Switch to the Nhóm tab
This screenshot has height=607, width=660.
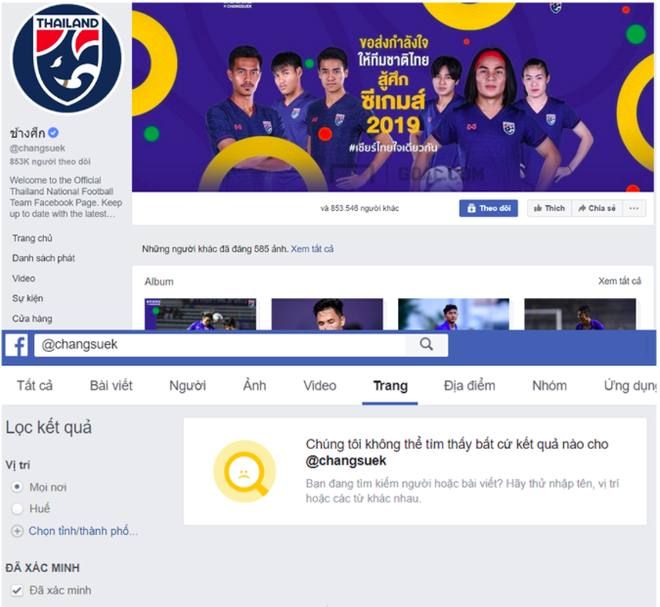click(549, 386)
